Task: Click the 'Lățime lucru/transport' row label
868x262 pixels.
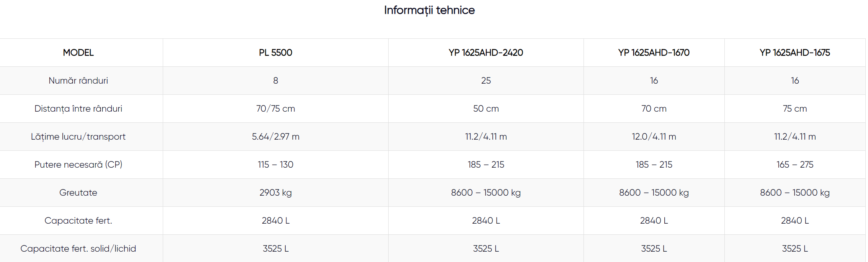Action: (78, 137)
